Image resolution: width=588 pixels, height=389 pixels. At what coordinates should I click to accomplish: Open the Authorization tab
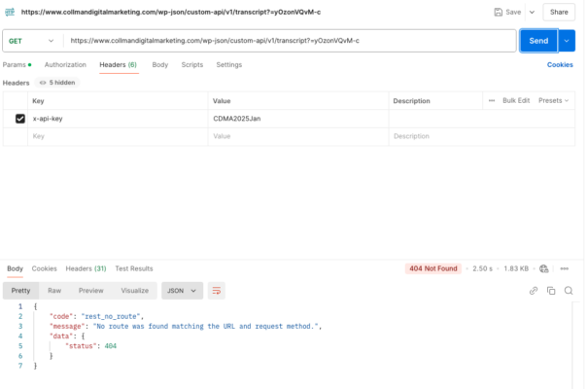[65, 65]
